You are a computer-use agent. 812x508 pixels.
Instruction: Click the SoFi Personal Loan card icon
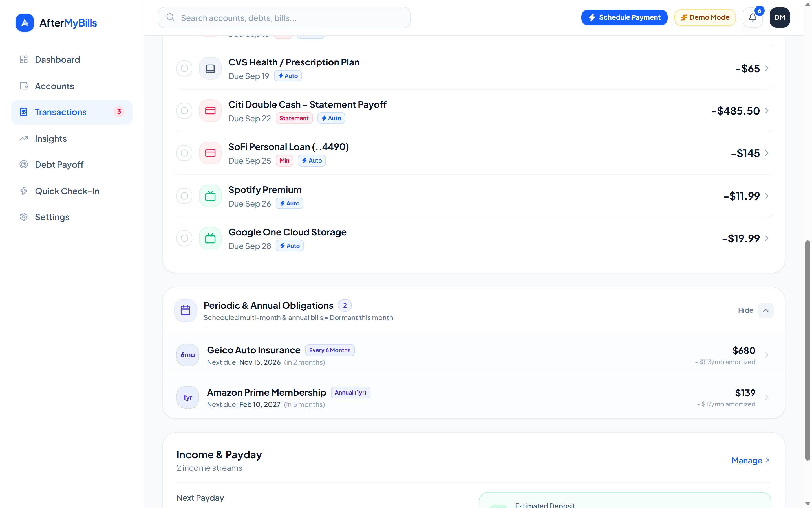(x=210, y=153)
